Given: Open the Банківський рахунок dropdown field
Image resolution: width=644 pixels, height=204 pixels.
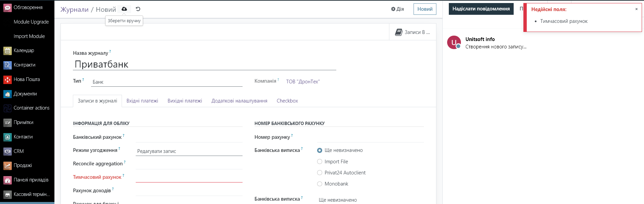Looking at the screenshot, I should tap(189, 138).
